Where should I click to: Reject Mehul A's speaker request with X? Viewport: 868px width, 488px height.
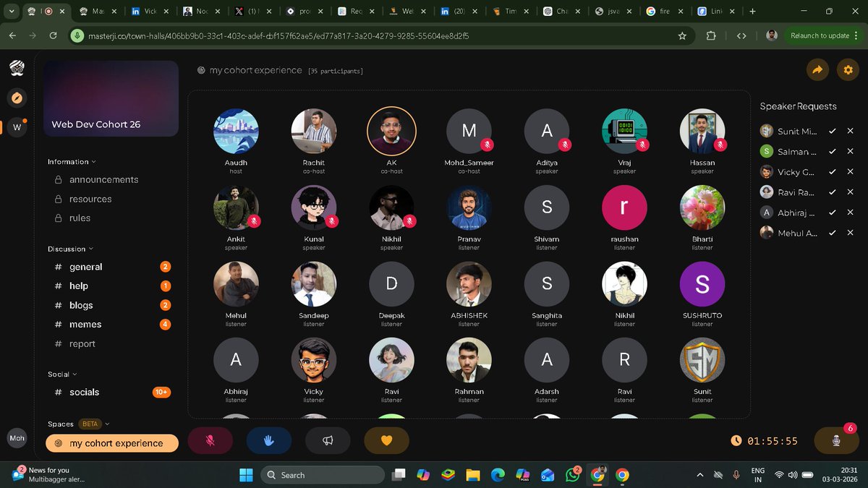[851, 233]
